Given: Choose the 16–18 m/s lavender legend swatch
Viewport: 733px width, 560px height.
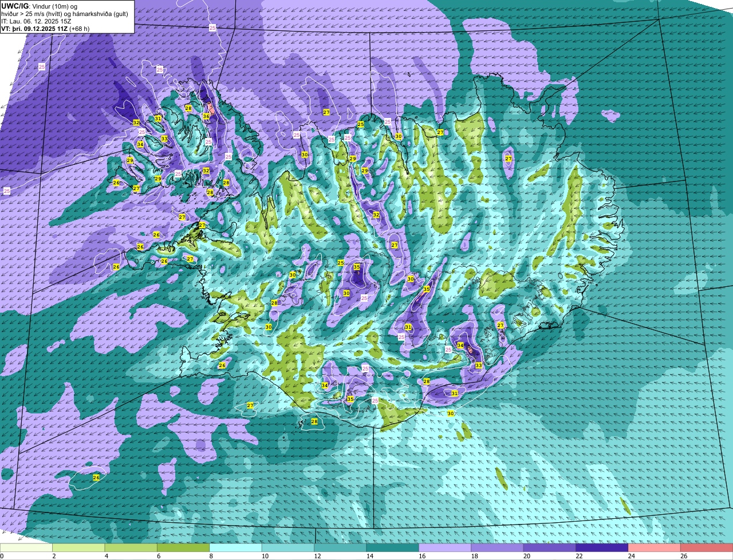Looking at the screenshot, I should point(446,548).
